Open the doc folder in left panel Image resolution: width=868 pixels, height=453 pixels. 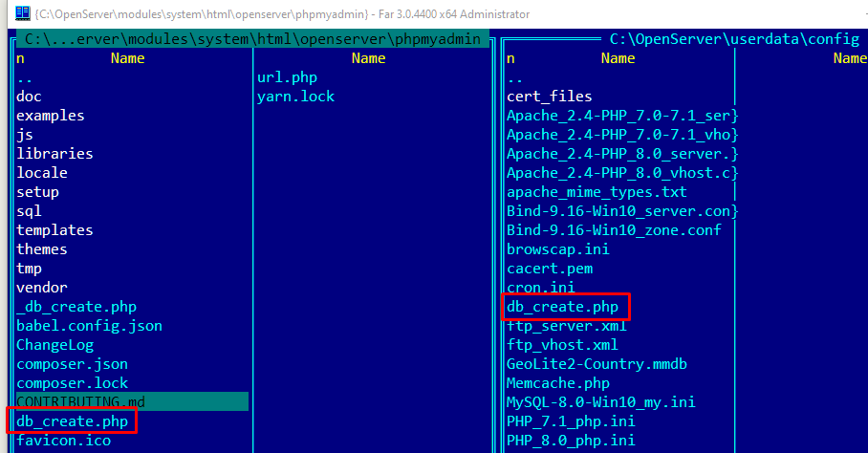tap(29, 97)
